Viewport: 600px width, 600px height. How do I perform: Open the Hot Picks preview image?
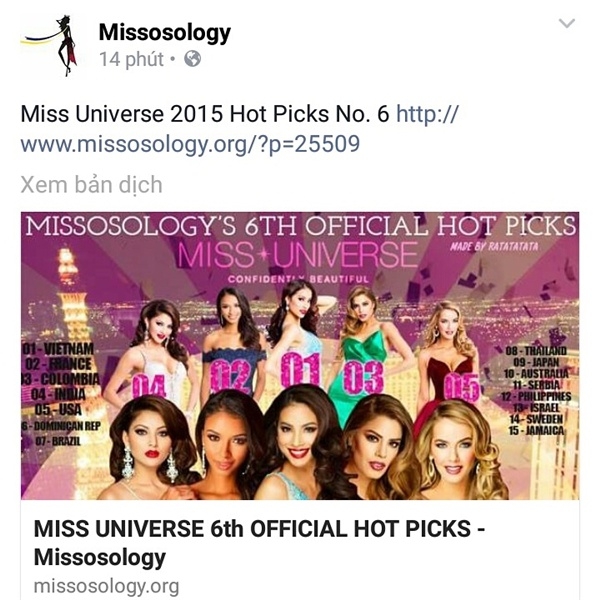(x=300, y=356)
